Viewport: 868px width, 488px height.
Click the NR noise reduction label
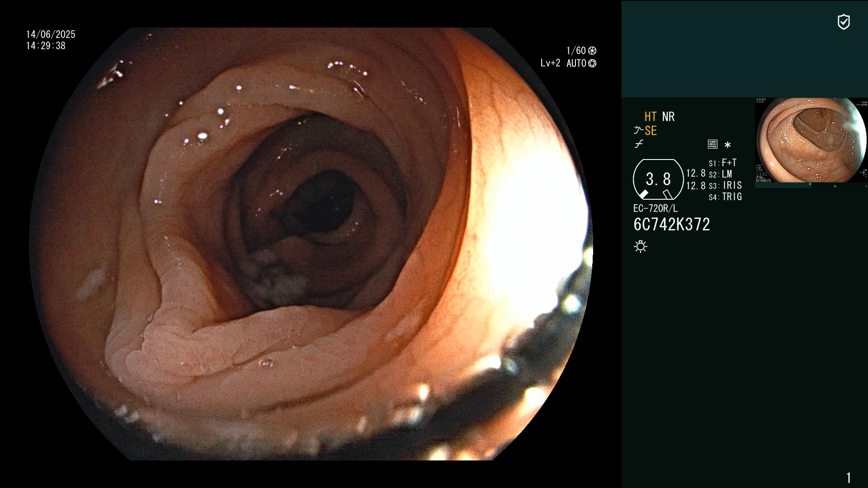click(x=668, y=117)
